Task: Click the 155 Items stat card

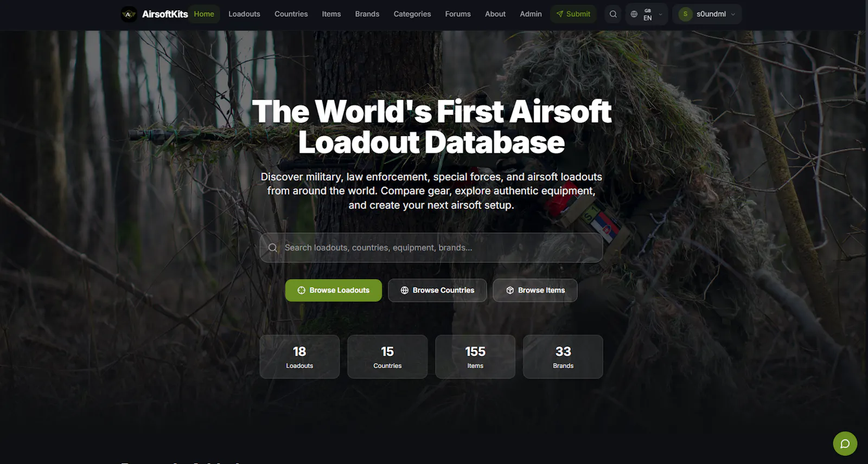Action: click(x=475, y=357)
